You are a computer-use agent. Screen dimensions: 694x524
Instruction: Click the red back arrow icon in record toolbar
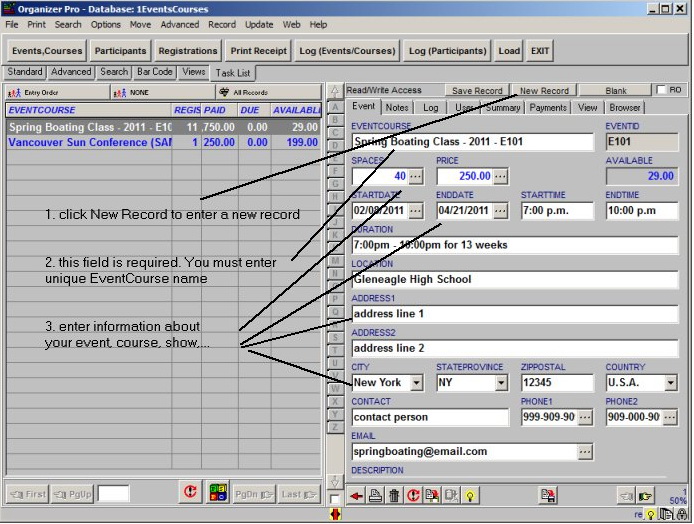tap(357, 495)
